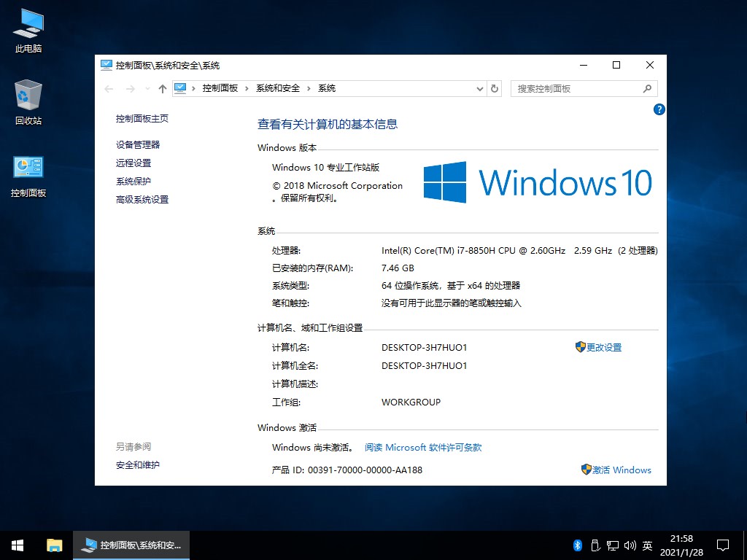Click the back arrow navigation button
Viewport: 747px width, 560px height.
(x=109, y=88)
